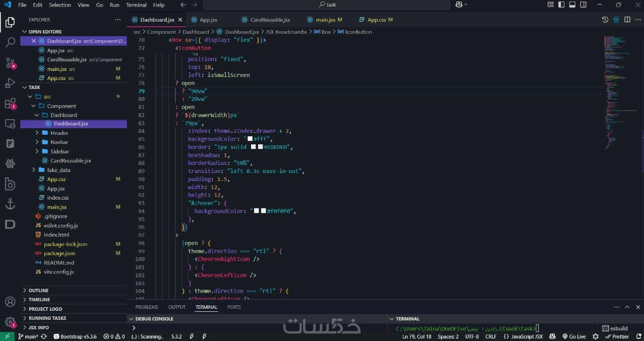Click Spaces: 2 indentation setting
This screenshot has height=341, width=644.
(x=448, y=336)
